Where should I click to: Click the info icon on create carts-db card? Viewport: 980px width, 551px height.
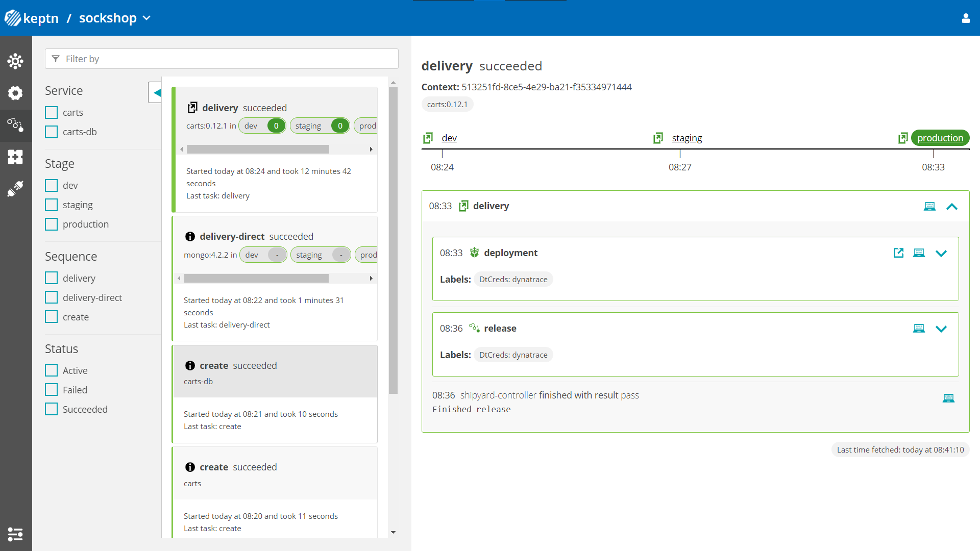pyautogui.click(x=190, y=365)
